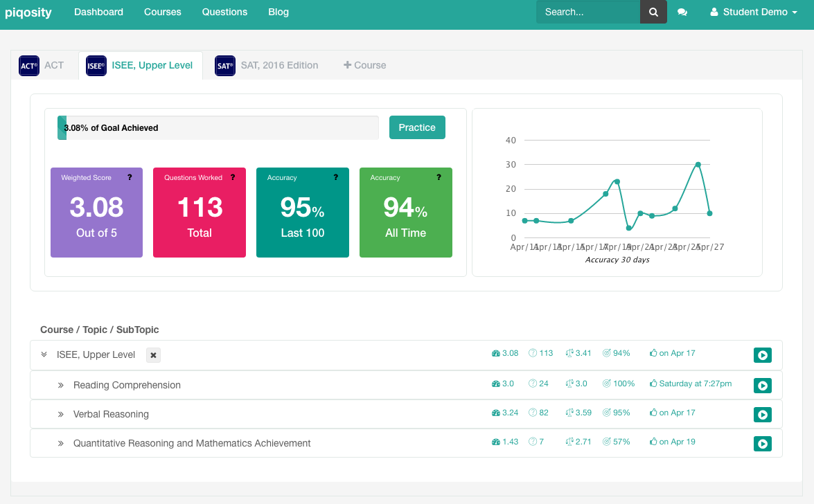Click the 1.43 score in Quantitative Reasoning
The width and height of the screenshot is (814, 504).
505,442
